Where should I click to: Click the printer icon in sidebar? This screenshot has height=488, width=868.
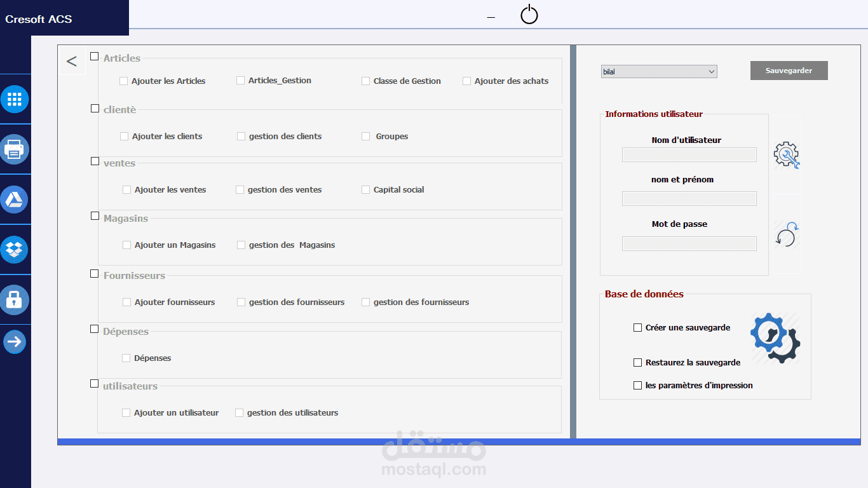[15, 149]
